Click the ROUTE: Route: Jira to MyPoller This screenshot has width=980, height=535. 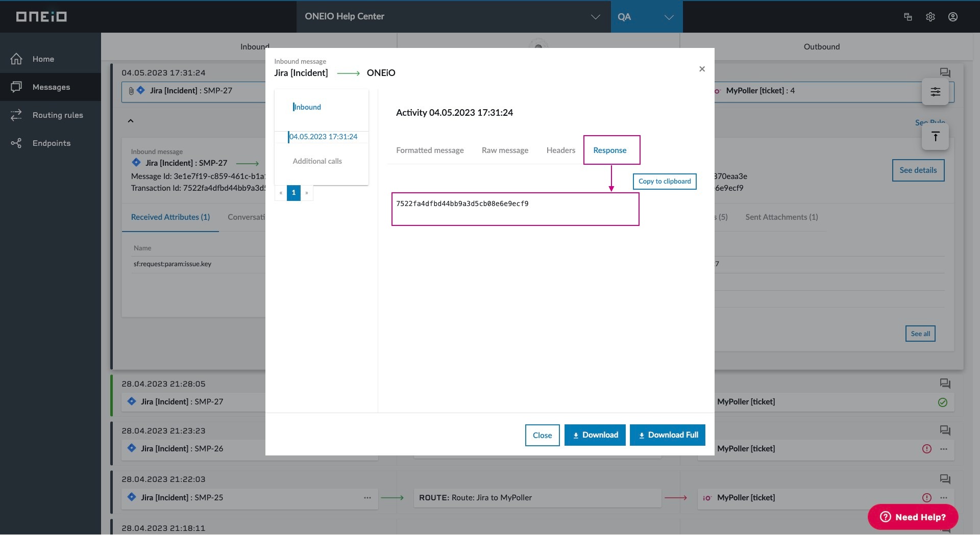click(x=537, y=498)
